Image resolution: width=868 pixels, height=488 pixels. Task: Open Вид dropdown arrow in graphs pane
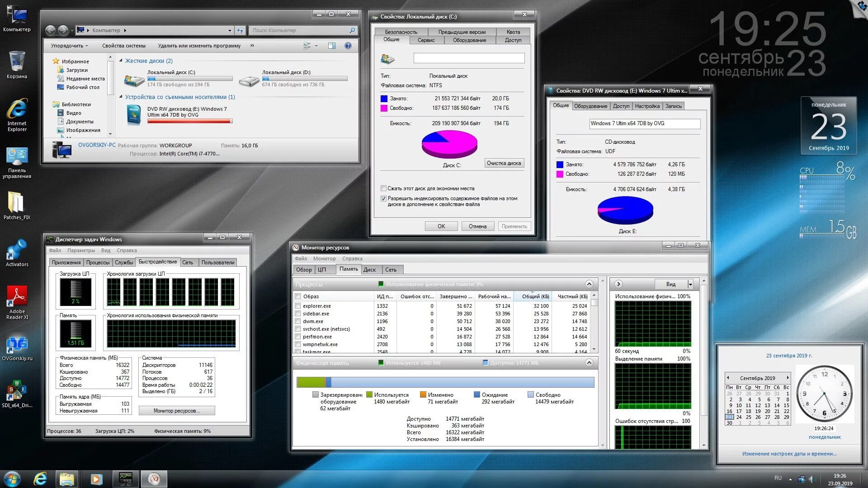pyautogui.click(x=690, y=284)
